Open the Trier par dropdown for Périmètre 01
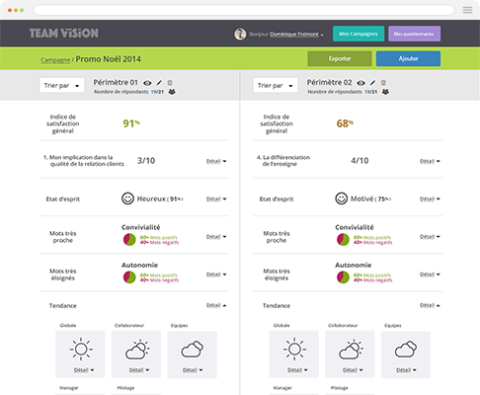The image size is (480, 395). pos(62,85)
